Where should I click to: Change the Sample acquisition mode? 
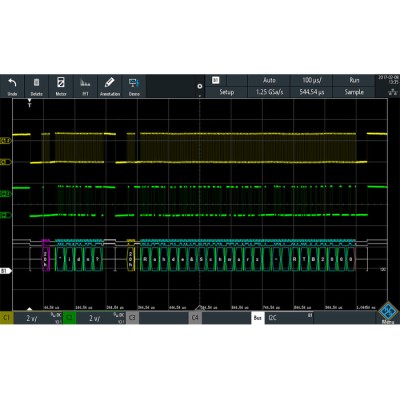click(x=354, y=92)
